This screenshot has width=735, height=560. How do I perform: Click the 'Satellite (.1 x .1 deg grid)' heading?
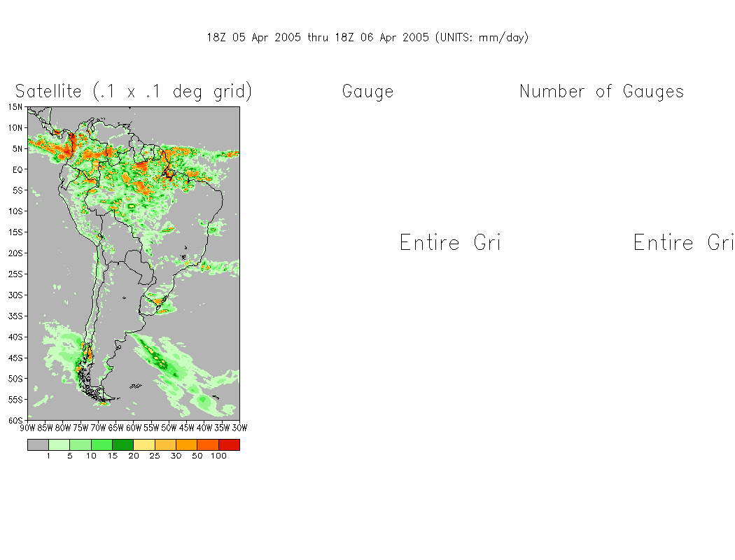134,92
